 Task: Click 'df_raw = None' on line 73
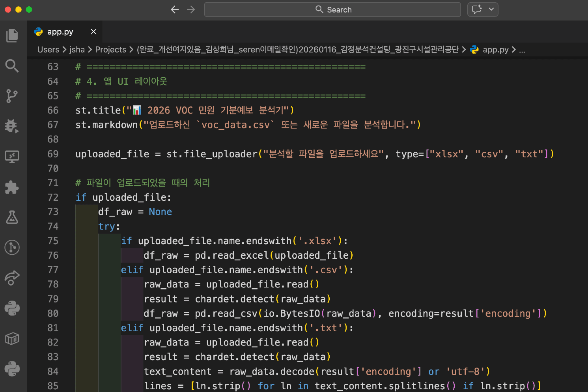click(x=135, y=212)
